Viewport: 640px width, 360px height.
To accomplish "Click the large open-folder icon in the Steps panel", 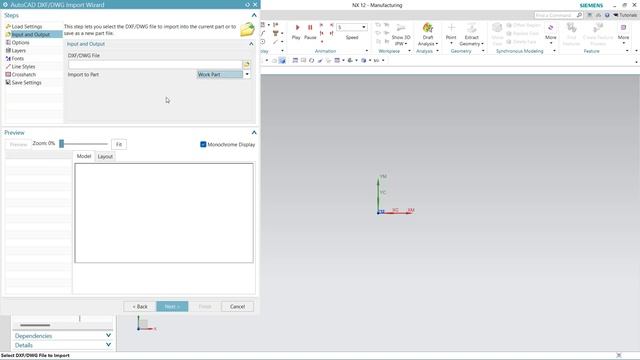I will [247, 30].
